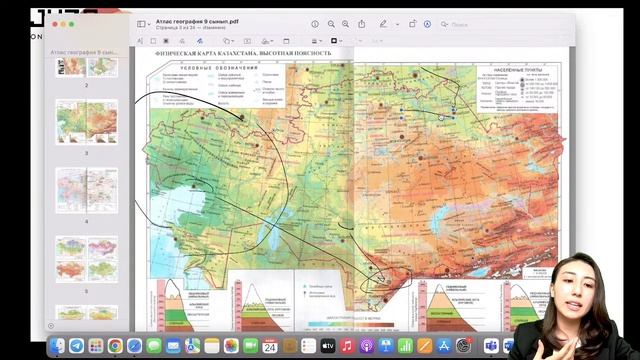Open Finder from the Dock
This screenshot has width=640, height=360.
[x=57, y=346]
